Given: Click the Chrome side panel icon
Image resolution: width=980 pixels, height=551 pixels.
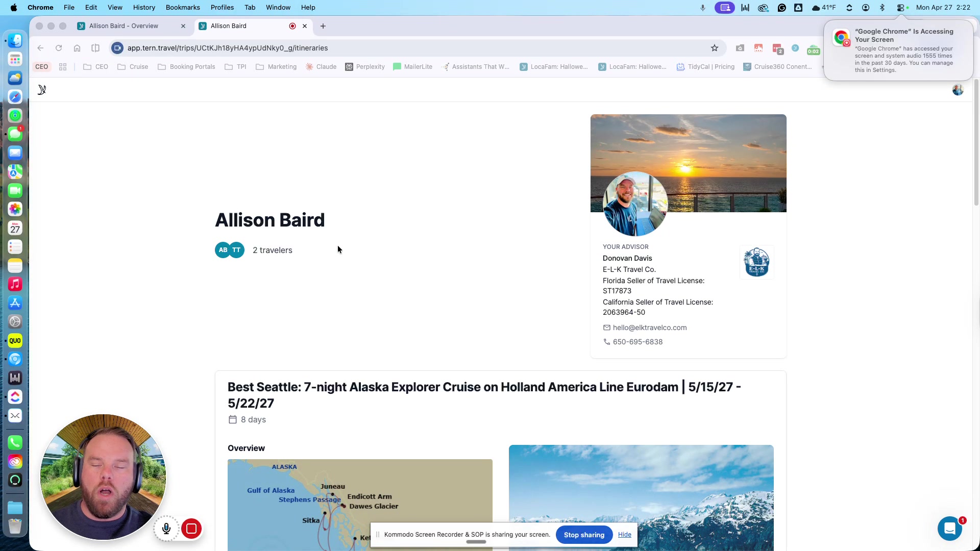Looking at the screenshot, I should pos(95,48).
